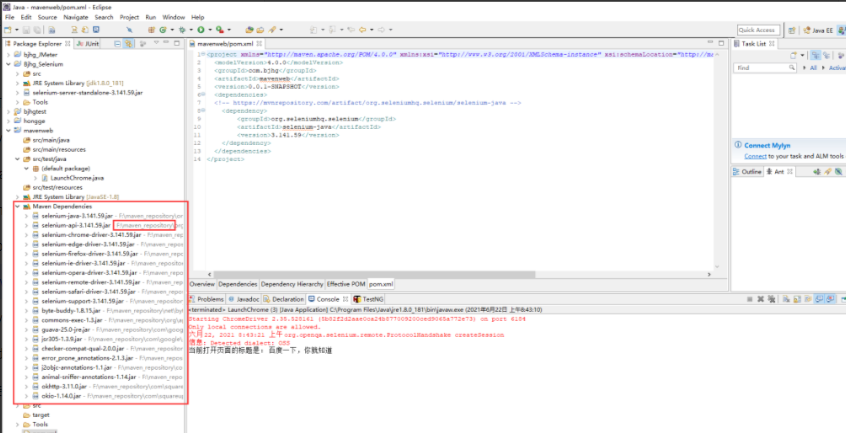846x433 pixels.
Task: Click All filter link in Task List
Action: [813, 68]
